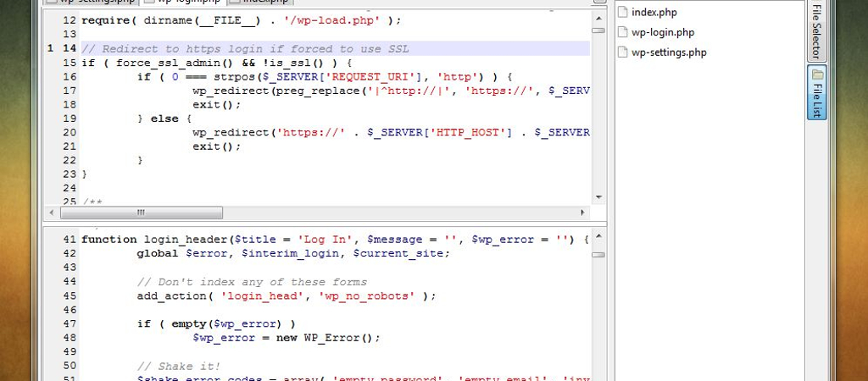The width and height of the screenshot is (868, 381).
Task: Click the horizontal scrollbar thumb
Action: (x=142, y=213)
